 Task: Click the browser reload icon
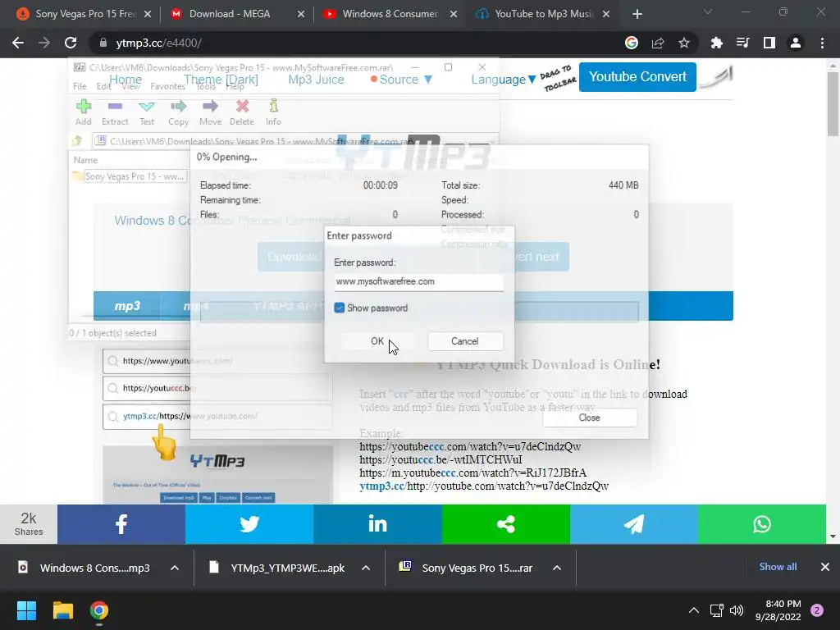pos(71,43)
